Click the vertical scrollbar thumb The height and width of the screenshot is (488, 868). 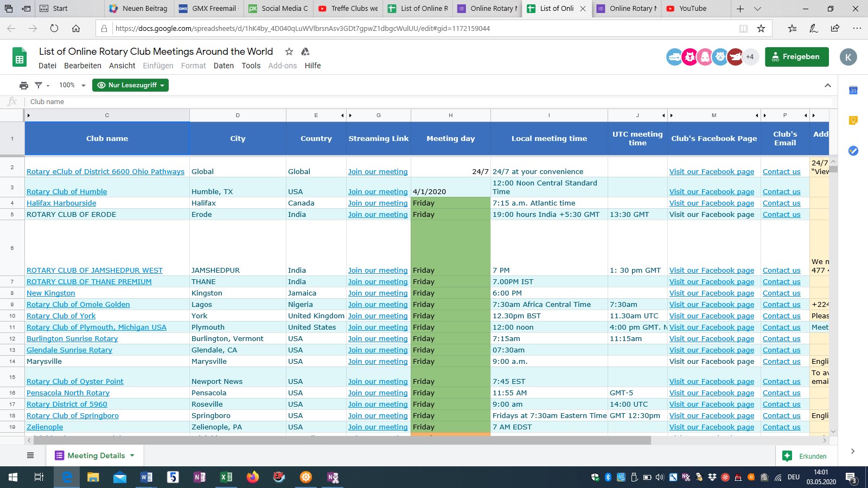click(x=833, y=169)
